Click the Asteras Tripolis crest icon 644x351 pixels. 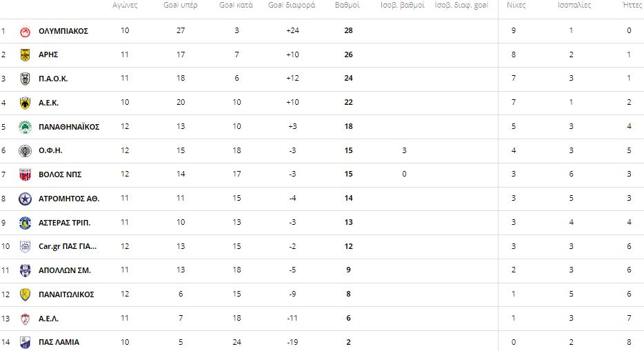click(x=25, y=223)
